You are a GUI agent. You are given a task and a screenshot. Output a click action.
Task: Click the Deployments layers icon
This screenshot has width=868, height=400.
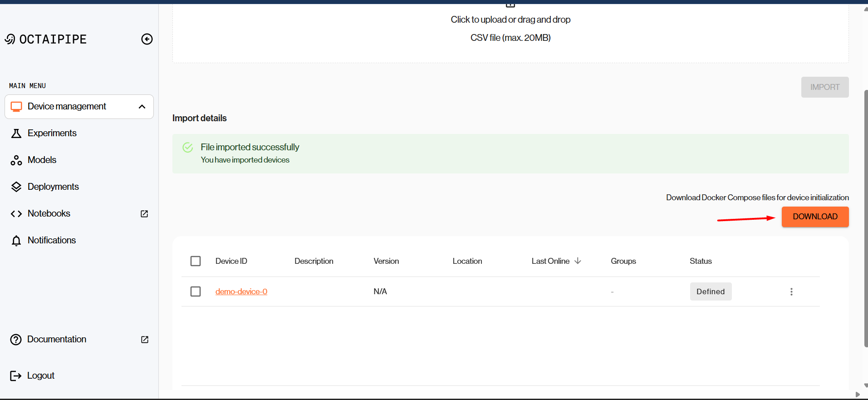(x=16, y=187)
